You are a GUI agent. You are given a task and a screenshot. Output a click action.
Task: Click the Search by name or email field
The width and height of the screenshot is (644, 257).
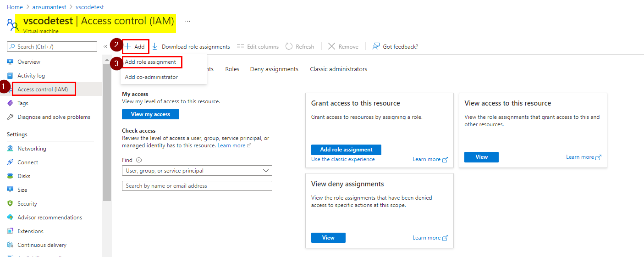pos(197,186)
